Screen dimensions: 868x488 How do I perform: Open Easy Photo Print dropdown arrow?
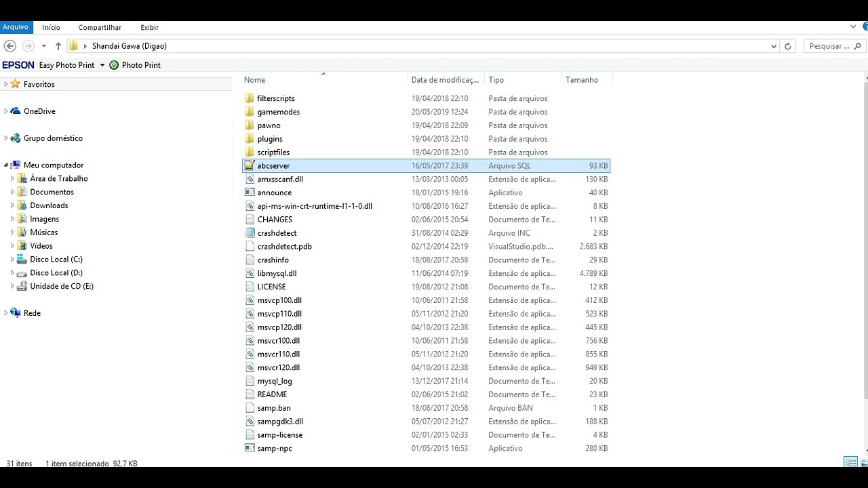[x=102, y=65]
